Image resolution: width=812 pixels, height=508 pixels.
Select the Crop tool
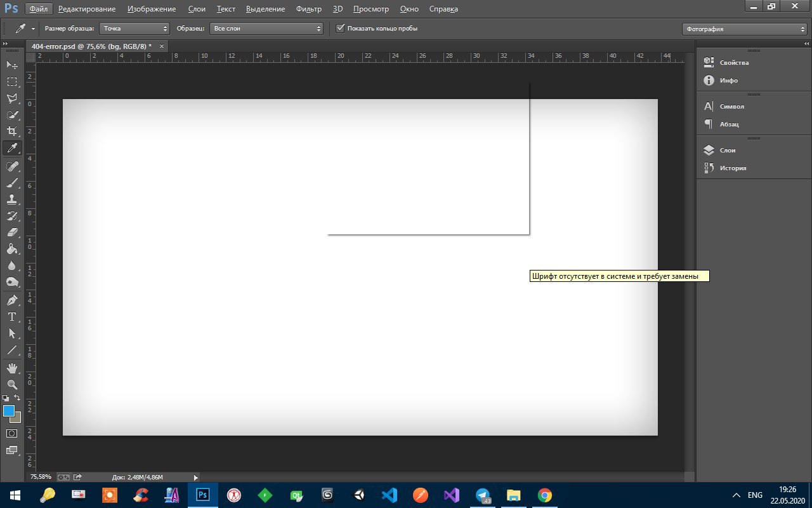click(12, 131)
